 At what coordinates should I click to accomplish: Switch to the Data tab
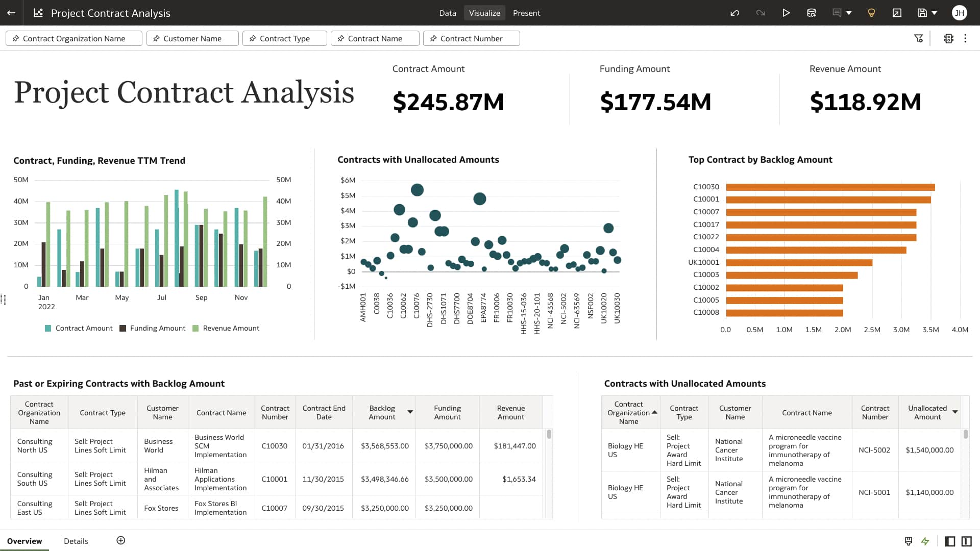pyautogui.click(x=448, y=13)
